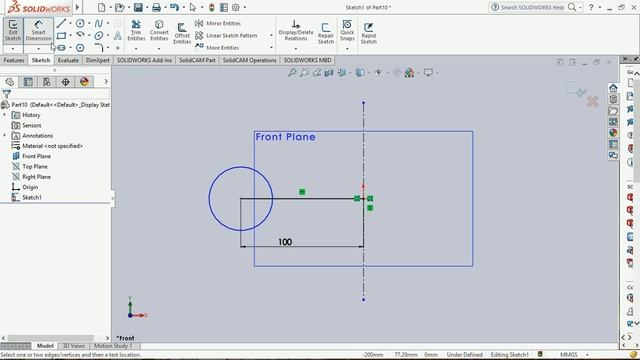The height and width of the screenshot is (360, 640).
Task: Open the Linear Sketch Pattern dropdown arrow
Action: pos(271,36)
